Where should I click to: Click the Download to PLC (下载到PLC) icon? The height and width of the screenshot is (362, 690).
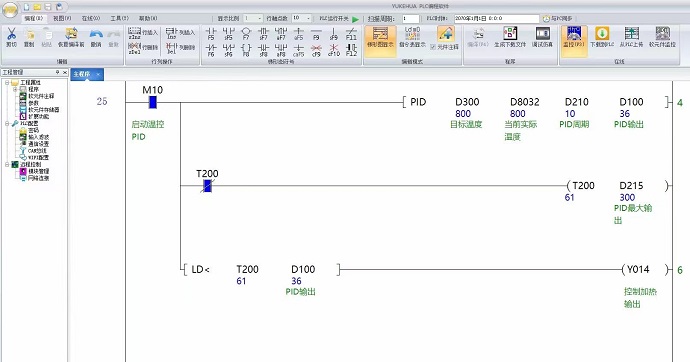602,37
